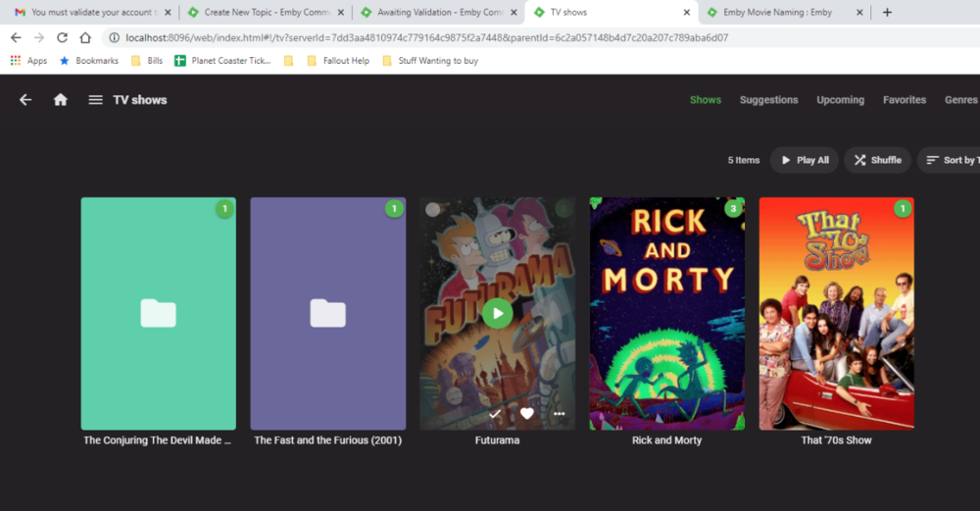Play Futurama with the green play button

(x=498, y=313)
